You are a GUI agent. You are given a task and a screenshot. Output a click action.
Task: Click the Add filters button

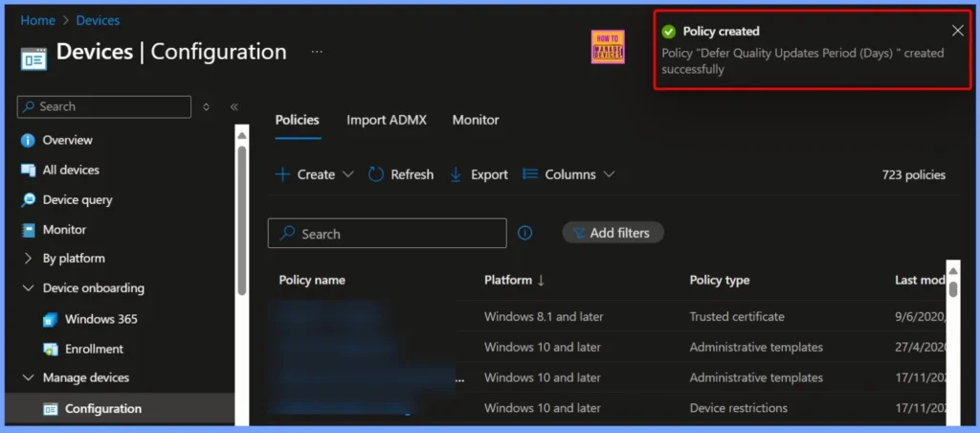[612, 232]
